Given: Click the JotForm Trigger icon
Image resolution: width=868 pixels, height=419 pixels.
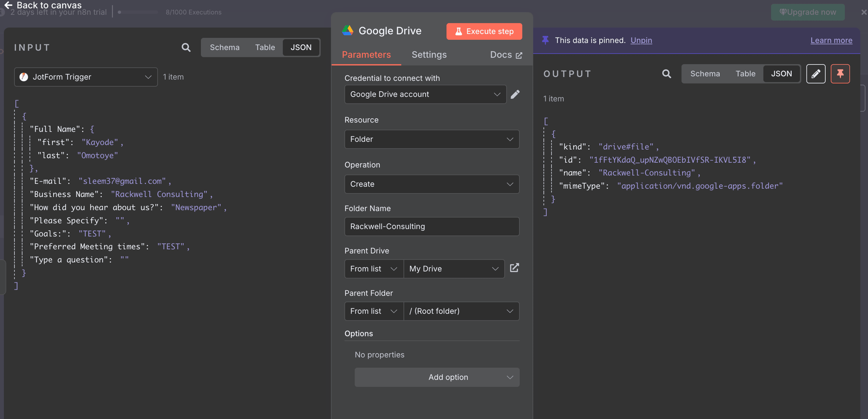Looking at the screenshot, I should (24, 77).
